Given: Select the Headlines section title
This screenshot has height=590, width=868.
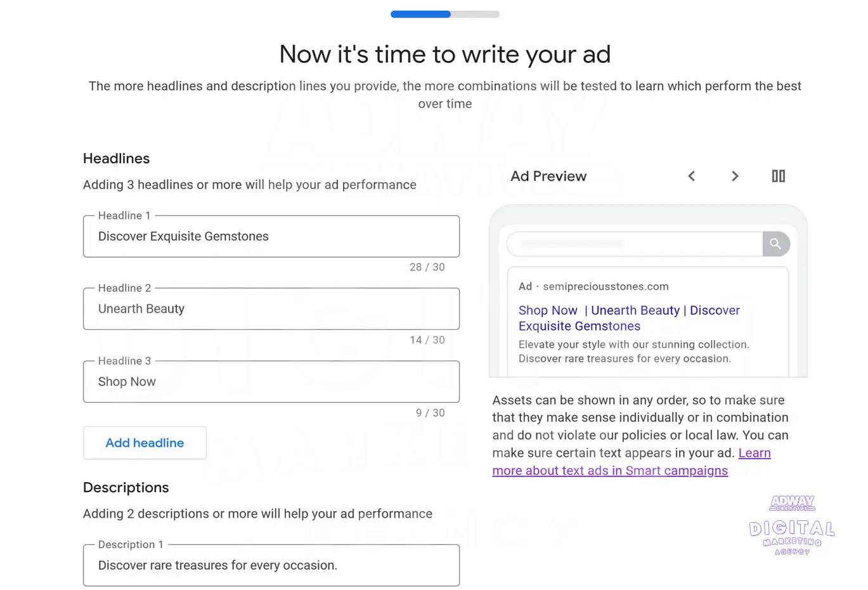Looking at the screenshot, I should coord(116,158).
